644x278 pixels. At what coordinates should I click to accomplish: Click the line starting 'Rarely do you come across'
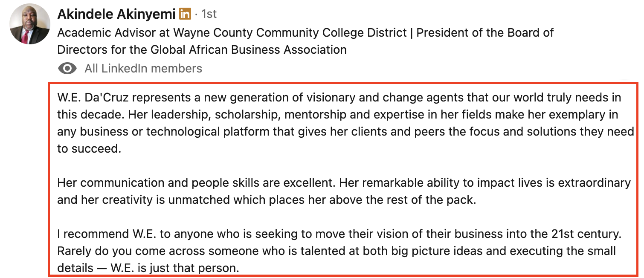point(336,251)
